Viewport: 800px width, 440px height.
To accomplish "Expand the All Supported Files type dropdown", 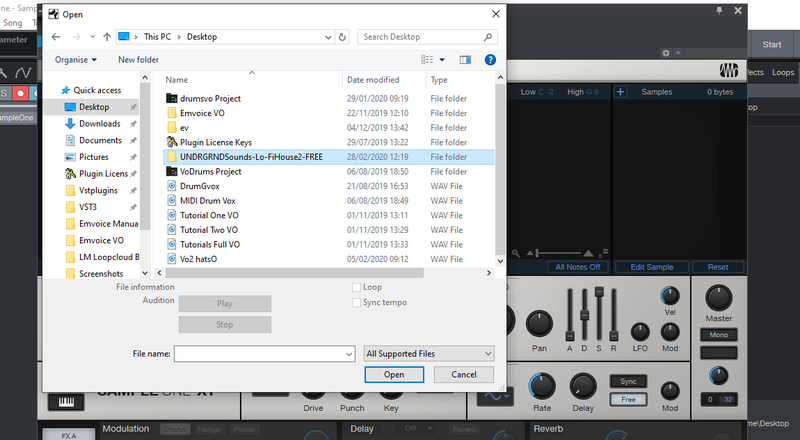I will point(488,354).
